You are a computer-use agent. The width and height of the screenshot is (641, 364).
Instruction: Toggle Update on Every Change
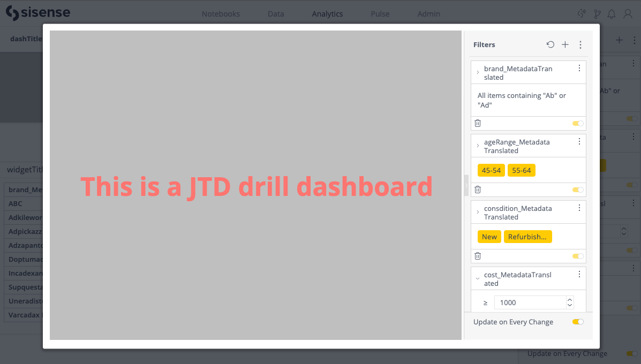pos(577,322)
